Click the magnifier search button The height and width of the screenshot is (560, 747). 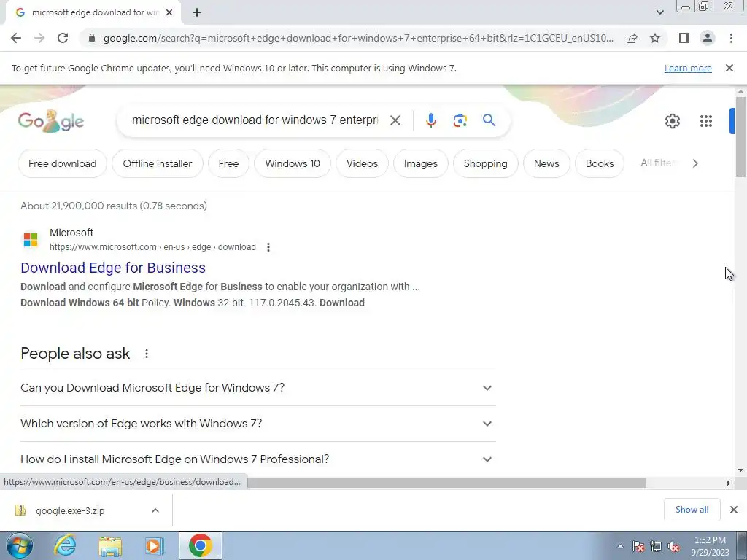tap(489, 120)
